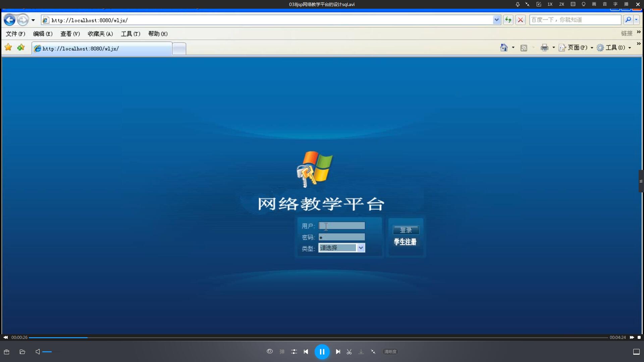The image size is (644, 362).
Task: Click the magnifier search button
Action: click(x=628, y=20)
